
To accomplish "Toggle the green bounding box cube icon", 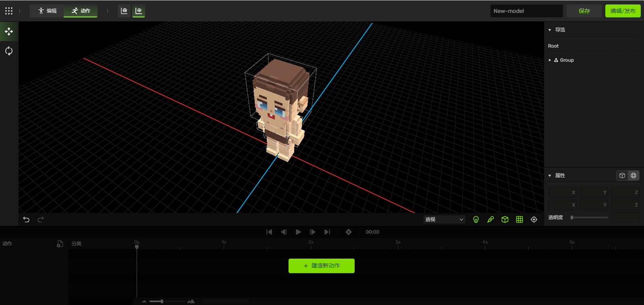I will (x=505, y=219).
